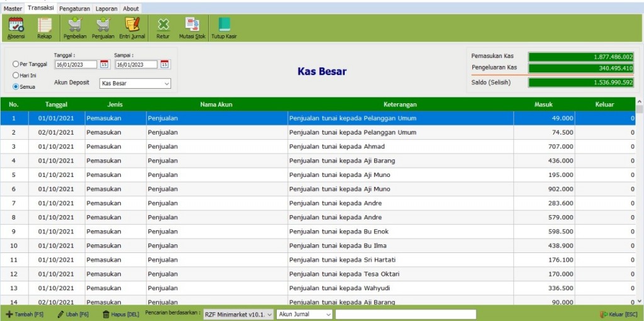Viewport: 644px width, 321px height.
Task: Select row for Tesa Oktari
Action: point(318,274)
